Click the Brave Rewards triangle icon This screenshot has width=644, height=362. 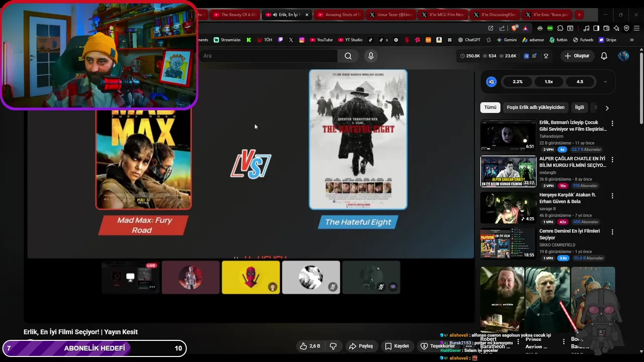[x=525, y=28]
